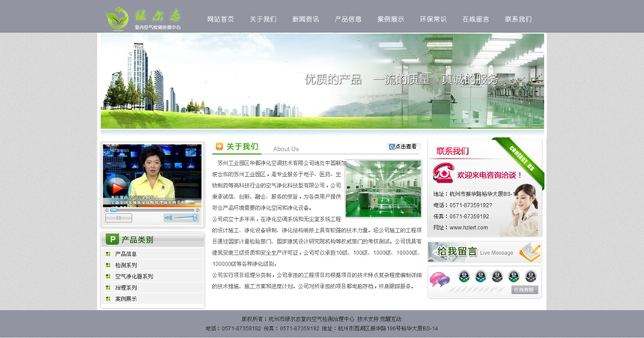Viewport: 644px width, 338px height.
Task: Open 联系我们 in the top navigation
Action: 517,19
